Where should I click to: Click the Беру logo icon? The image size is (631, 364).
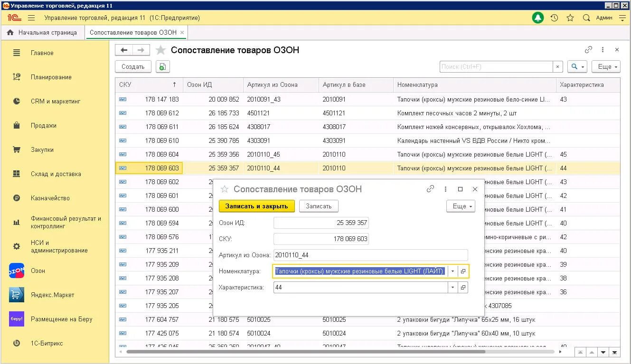tap(17, 319)
